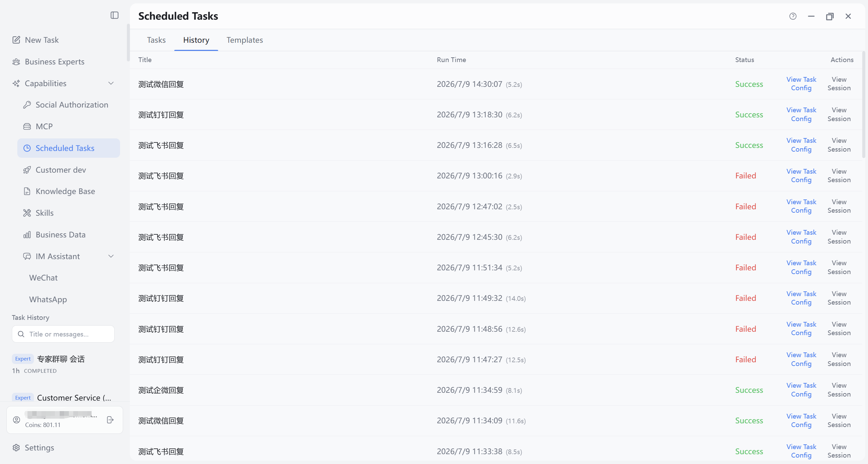Click the New Task pencil icon
Viewport: 868px width, 464px height.
click(16, 40)
